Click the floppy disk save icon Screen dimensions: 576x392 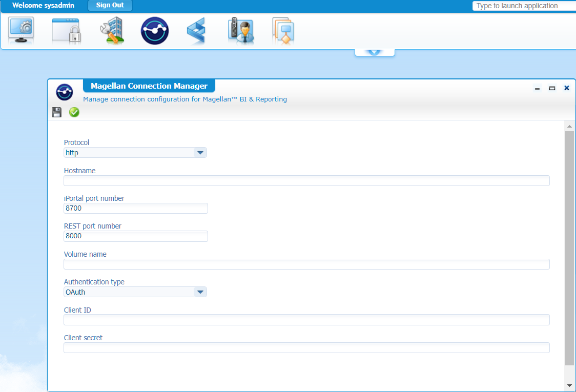click(57, 112)
